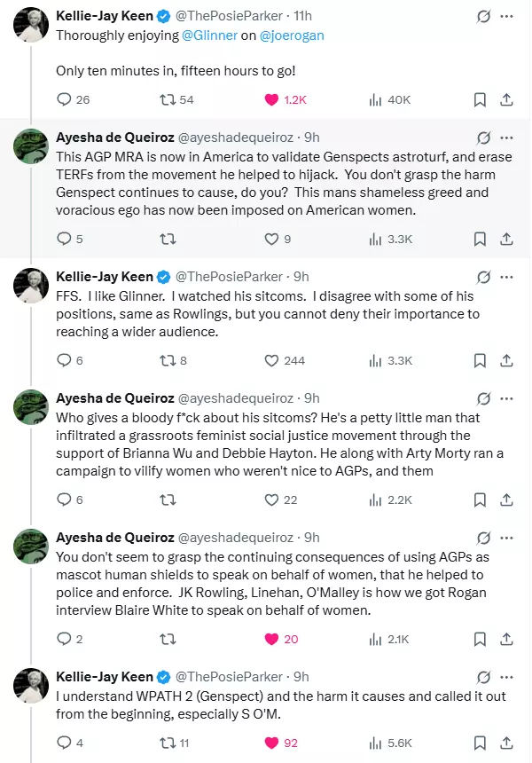Unlike the tweet with 1.2K likes
The width and height of the screenshot is (532, 763).
pos(271,99)
